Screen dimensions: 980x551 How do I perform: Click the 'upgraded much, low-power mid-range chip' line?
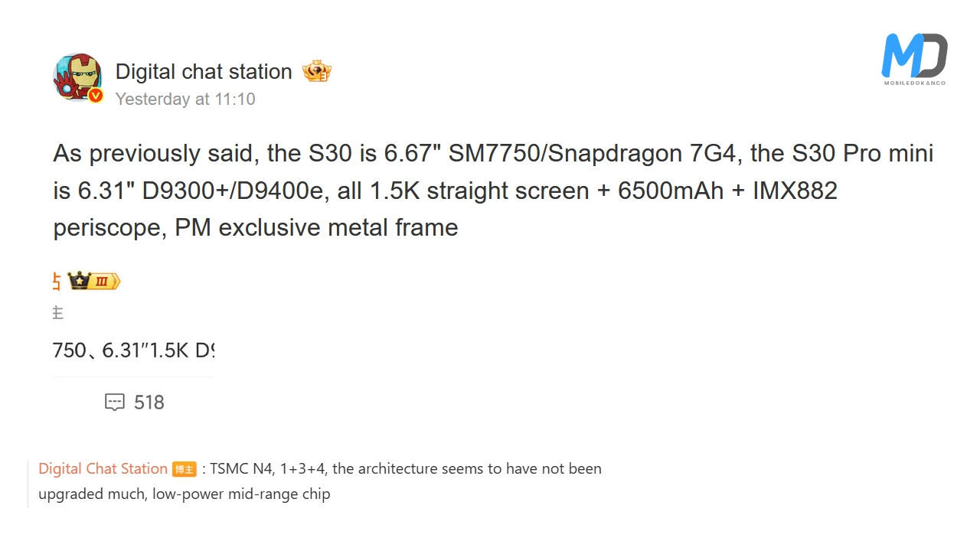[185, 494]
